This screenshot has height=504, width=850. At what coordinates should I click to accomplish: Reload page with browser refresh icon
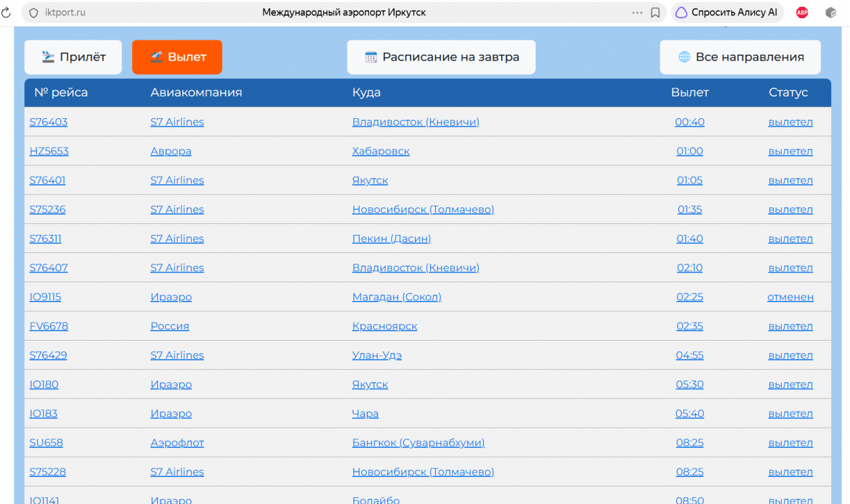[x=6, y=13]
